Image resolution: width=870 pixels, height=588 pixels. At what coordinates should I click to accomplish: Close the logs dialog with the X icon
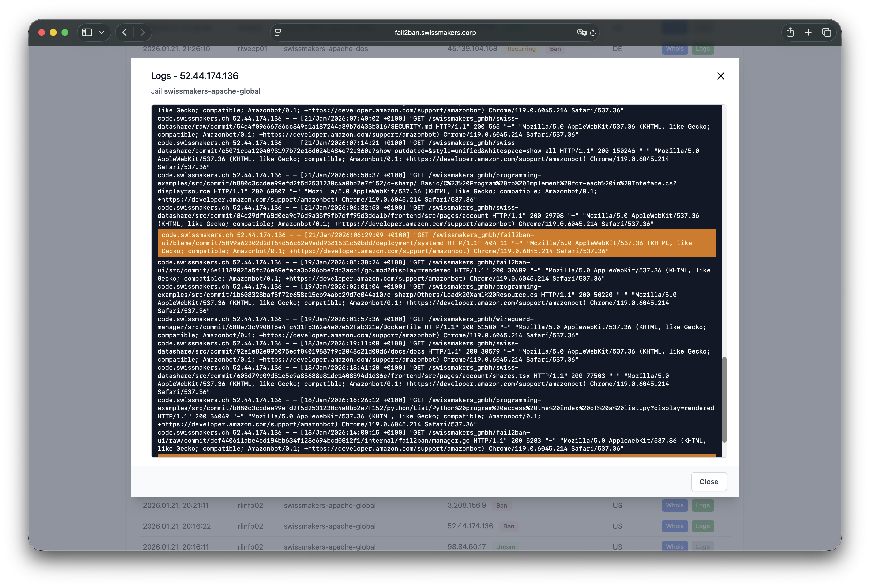pyautogui.click(x=721, y=76)
